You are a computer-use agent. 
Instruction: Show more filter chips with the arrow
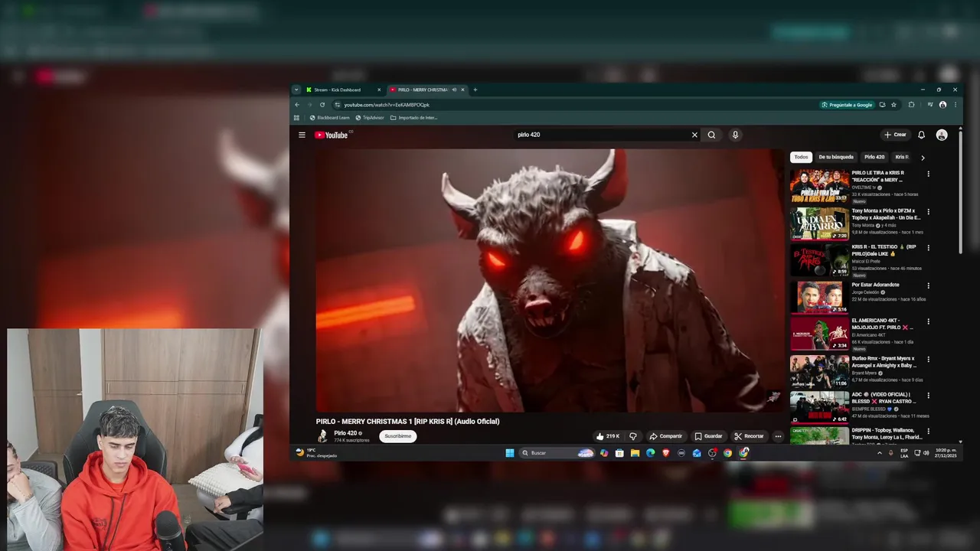[x=923, y=158]
